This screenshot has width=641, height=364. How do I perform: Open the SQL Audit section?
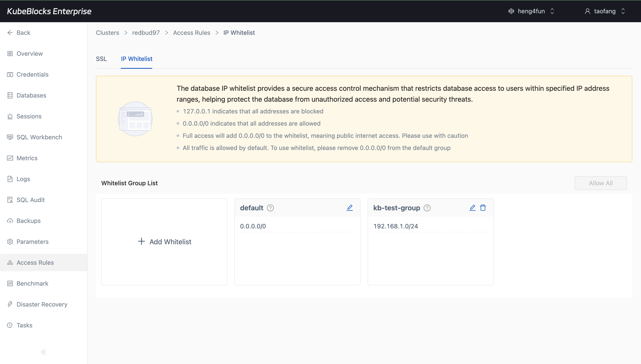pos(30,199)
